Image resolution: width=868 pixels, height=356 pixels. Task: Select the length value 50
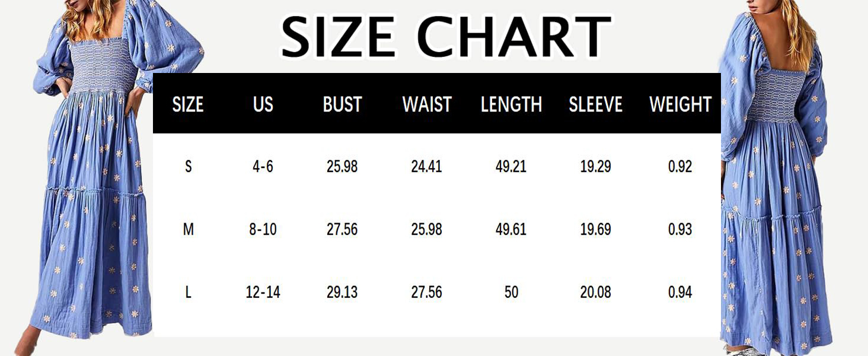[x=511, y=293]
